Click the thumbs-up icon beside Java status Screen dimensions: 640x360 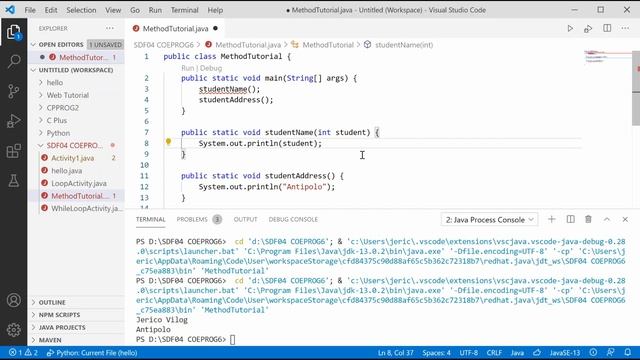coord(537,352)
